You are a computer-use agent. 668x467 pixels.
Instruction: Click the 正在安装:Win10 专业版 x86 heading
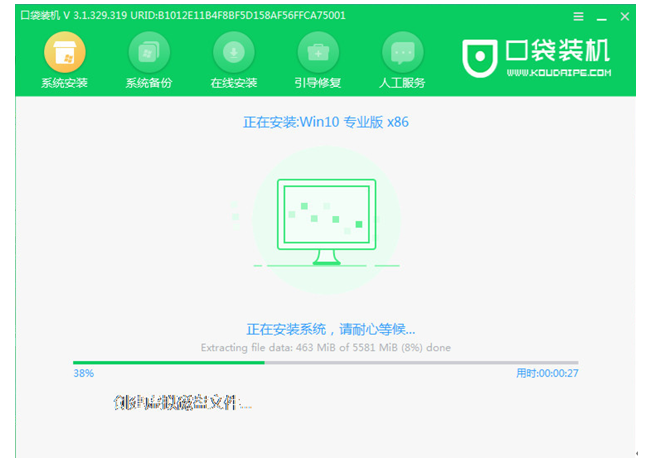326,122
